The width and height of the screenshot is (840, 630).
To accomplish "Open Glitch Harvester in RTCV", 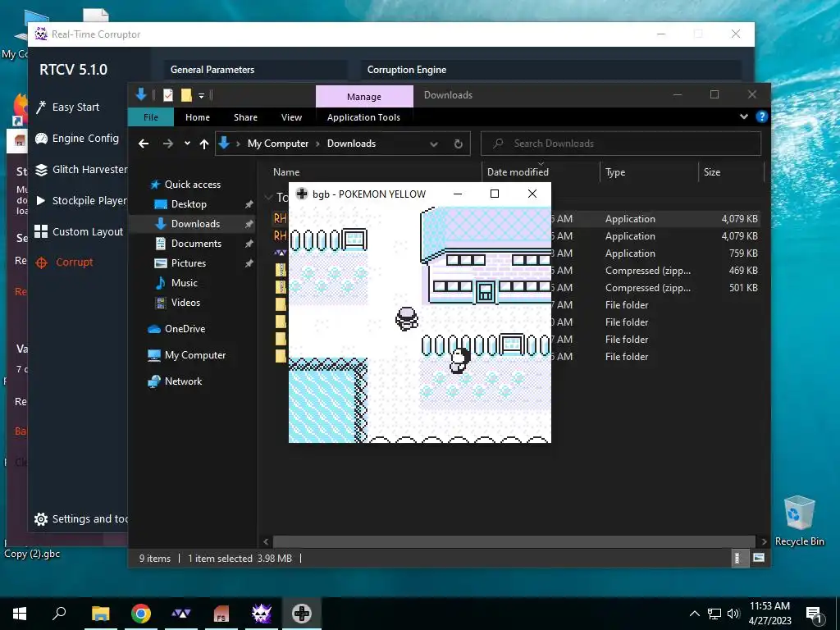I will click(81, 169).
